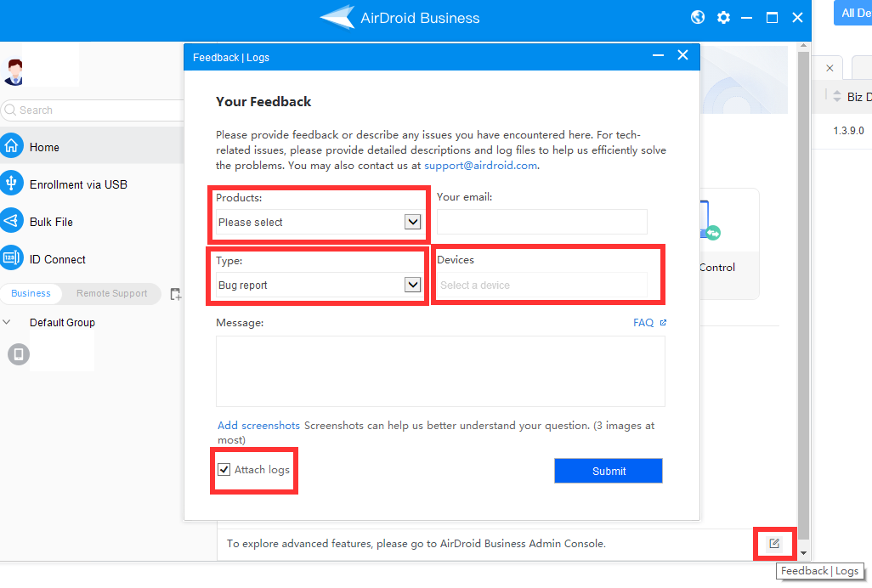Click the All Devices button at top right
The height and width of the screenshot is (588, 872).
click(x=853, y=13)
